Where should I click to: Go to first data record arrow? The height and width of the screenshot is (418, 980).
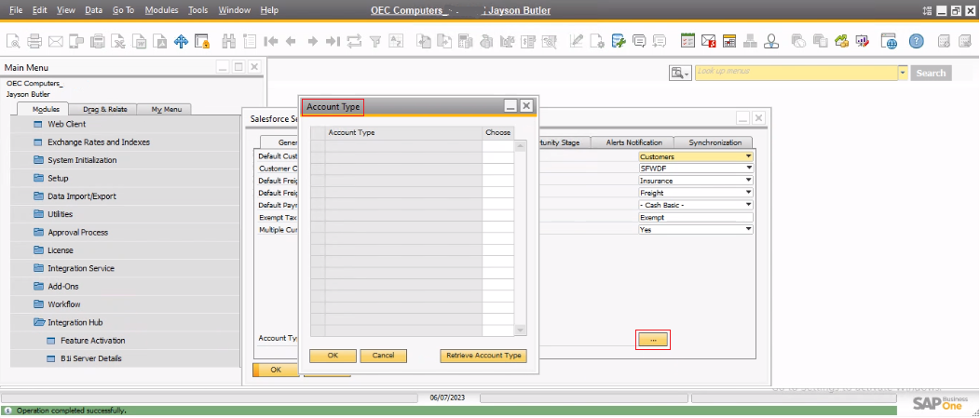coord(271,41)
